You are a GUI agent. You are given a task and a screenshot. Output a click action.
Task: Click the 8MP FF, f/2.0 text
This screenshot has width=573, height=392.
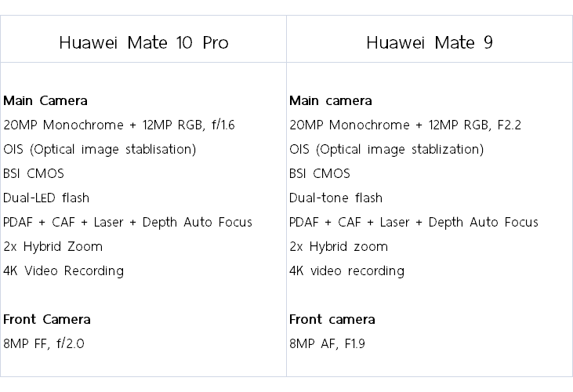[44, 343]
